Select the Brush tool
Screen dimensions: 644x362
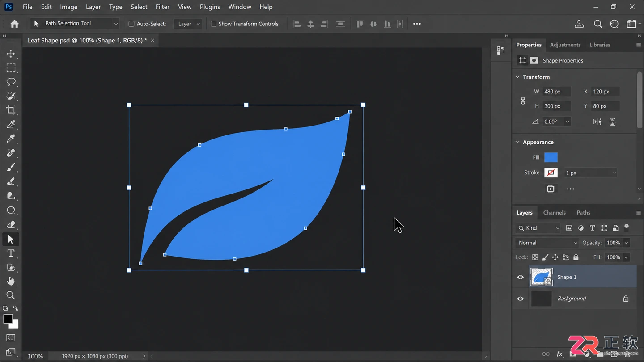(x=11, y=167)
